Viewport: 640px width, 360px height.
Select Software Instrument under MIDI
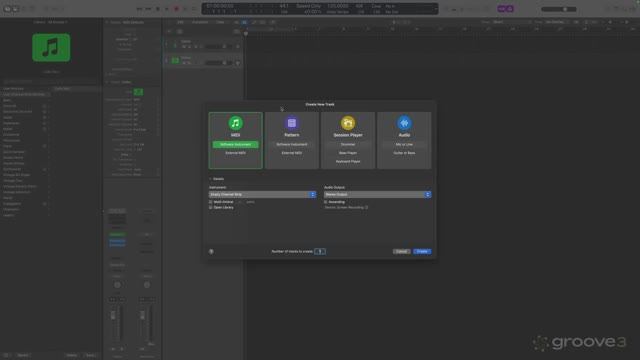236,144
